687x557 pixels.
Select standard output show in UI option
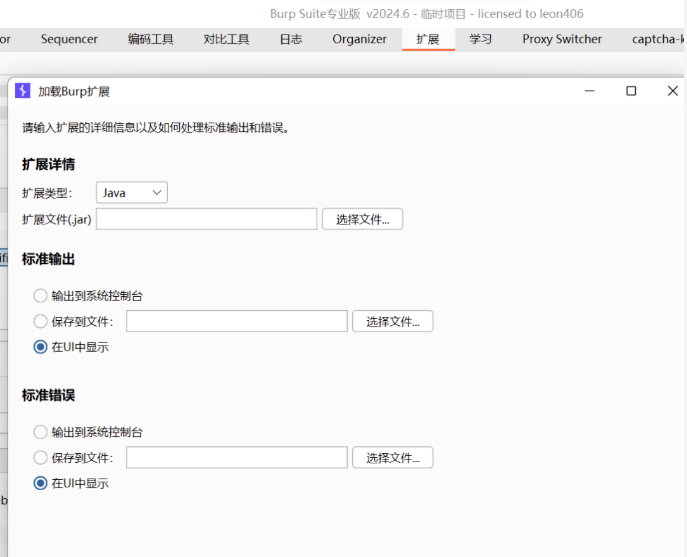tap(40, 347)
